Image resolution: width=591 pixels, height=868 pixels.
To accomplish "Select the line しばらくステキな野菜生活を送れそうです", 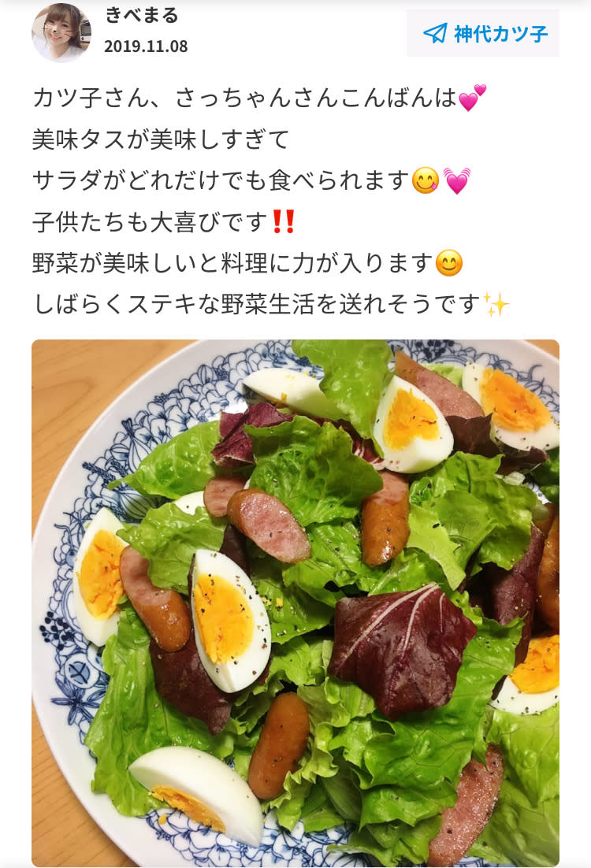I will 256,305.
